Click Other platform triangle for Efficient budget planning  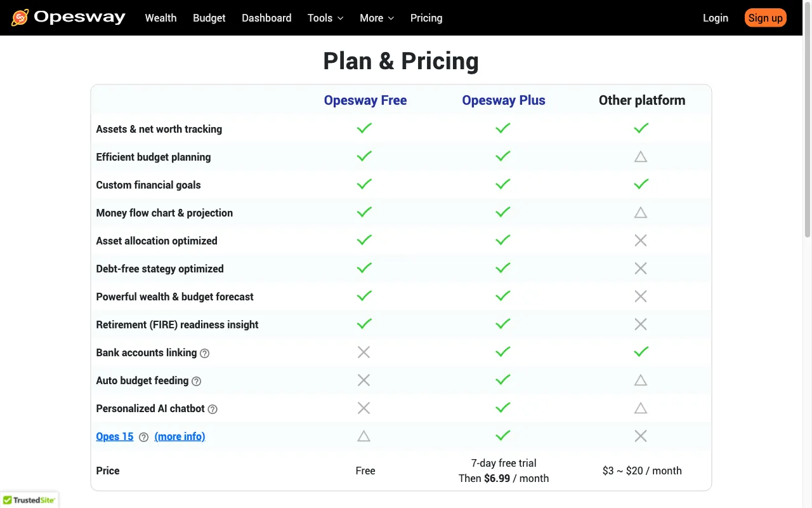(x=641, y=156)
